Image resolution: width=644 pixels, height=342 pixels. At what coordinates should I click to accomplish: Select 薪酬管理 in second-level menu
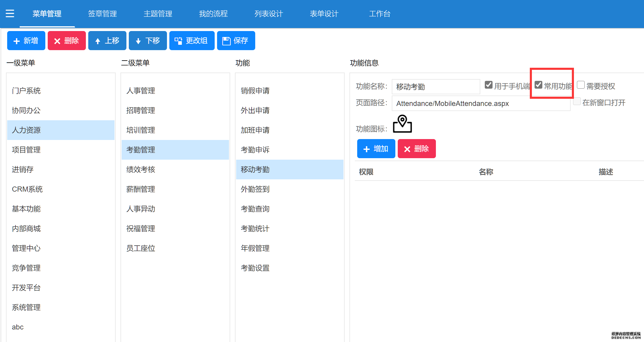click(175, 189)
